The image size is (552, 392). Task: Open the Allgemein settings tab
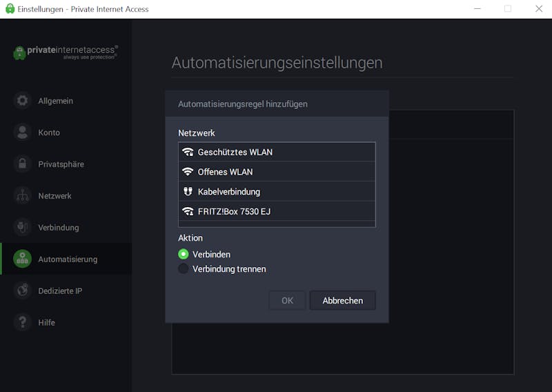click(66, 101)
